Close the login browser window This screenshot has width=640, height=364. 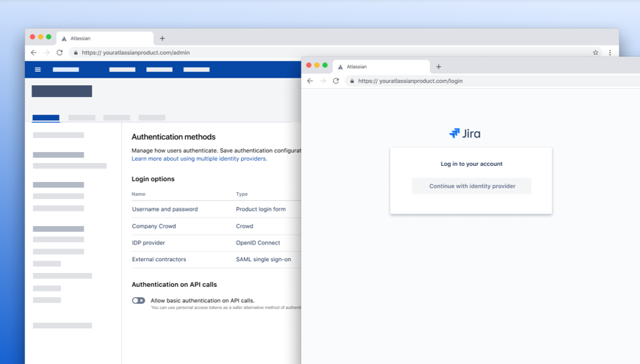(x=309, y=65)
